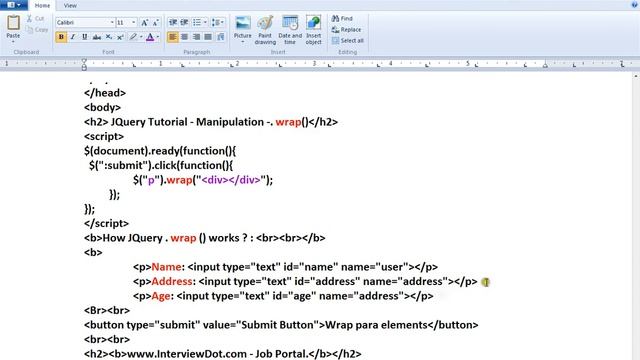Image resolution: width=640 pixels, height=360 pixels.
Task: Click the vertical scrollbar up arrow
Action: pos(636,76)
